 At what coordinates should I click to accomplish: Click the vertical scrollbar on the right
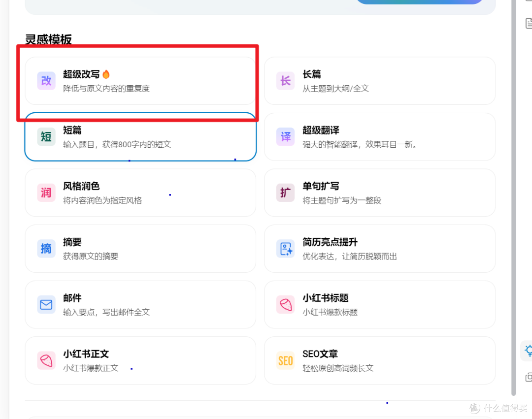tap(514, 197)
